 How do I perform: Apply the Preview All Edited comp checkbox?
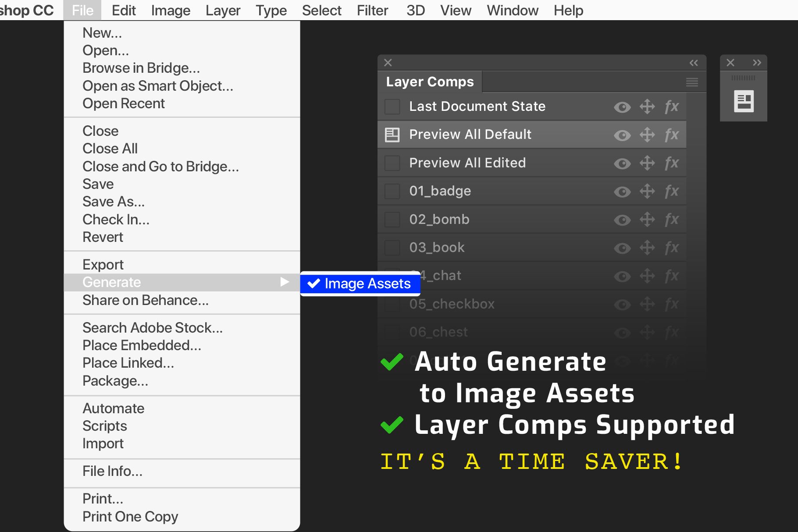point(392,163)
